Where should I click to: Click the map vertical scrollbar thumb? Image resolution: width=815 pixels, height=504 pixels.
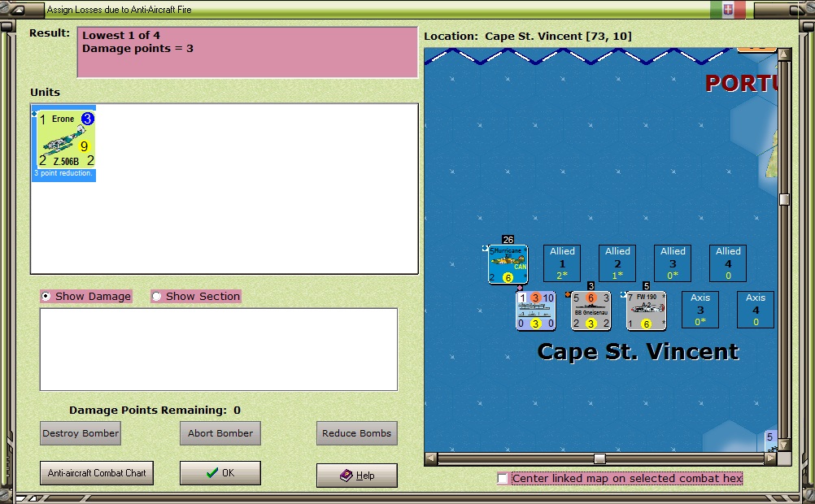tap(784, 199)
